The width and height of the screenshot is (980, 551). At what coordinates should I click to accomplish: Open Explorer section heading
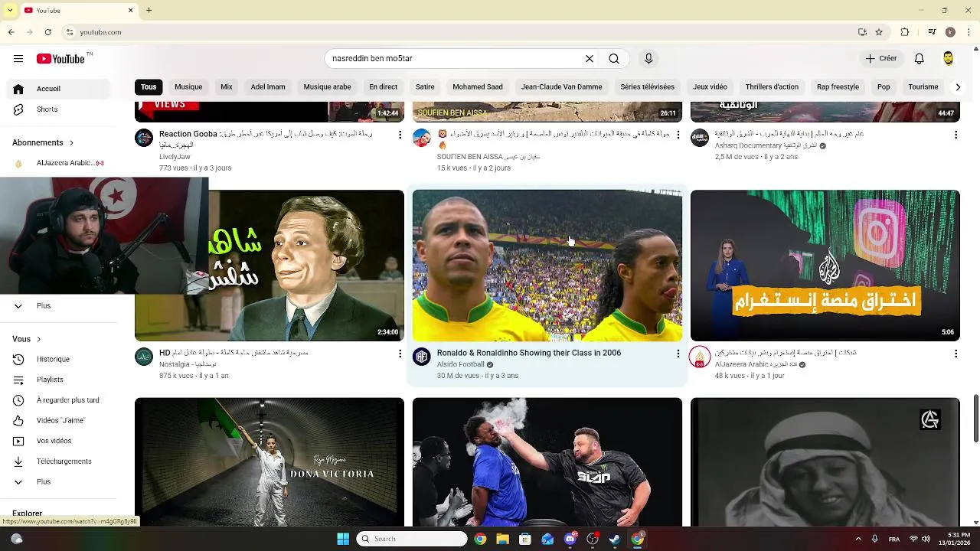pyautogui.click(x=27, y=514)
